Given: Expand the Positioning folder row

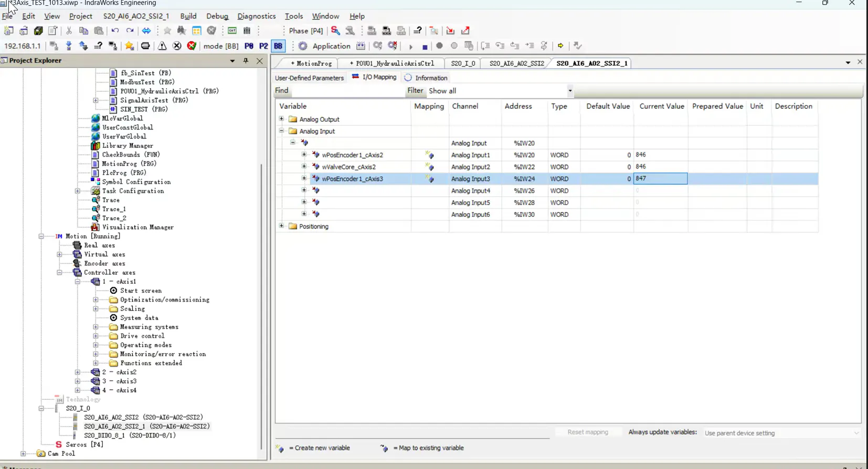Looking at the screenshot, I should click(281, 226).
